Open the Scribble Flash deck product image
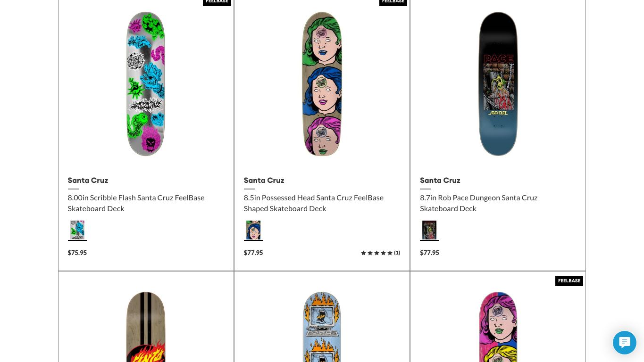 (x=146, y=84)
